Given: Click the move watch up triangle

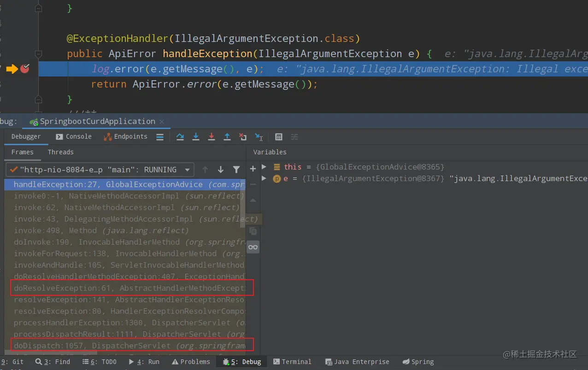Looking at the screenshot, I should point(253,200).
